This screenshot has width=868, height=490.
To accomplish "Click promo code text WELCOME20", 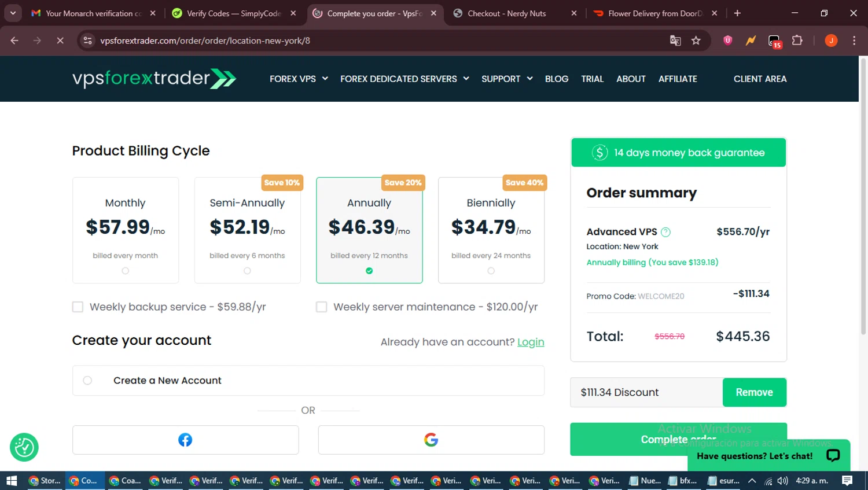I will (661, 296).
